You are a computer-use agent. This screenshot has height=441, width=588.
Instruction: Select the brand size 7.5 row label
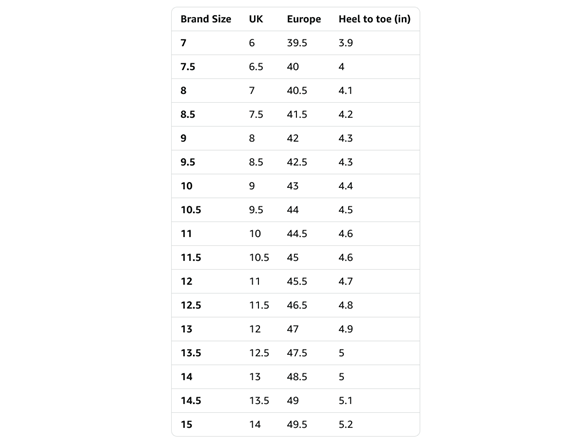click(x=188, y=67)
